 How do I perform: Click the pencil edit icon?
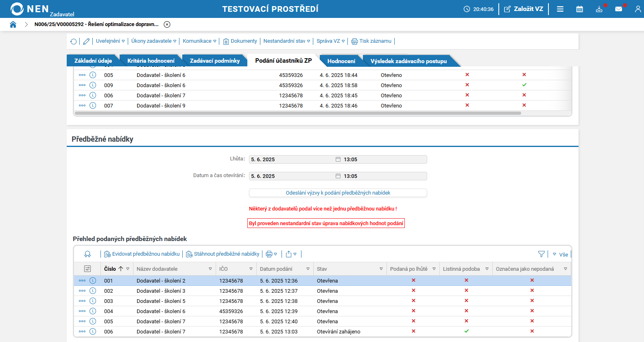click(86, 42)
